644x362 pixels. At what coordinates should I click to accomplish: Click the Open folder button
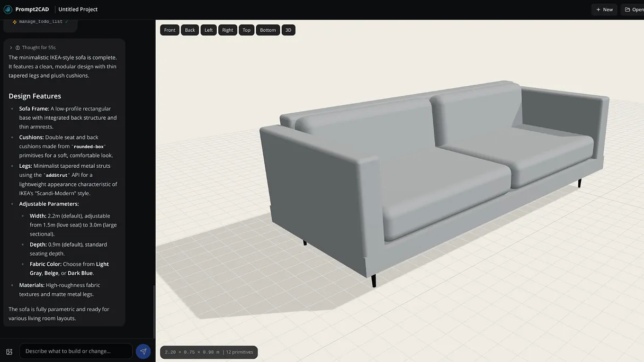(x=632, y=10)
